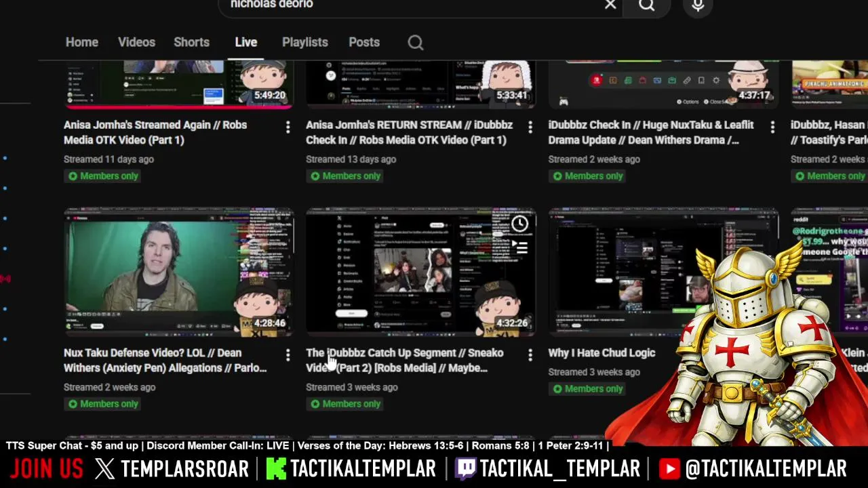Open options menu for Anisa Jomha's Streamed Again video
Screen dimensions: 868x488
click(288, 127)
